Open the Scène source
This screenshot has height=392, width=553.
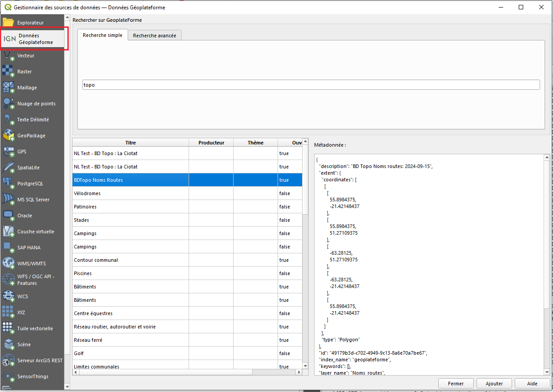(x=32, y=344)
